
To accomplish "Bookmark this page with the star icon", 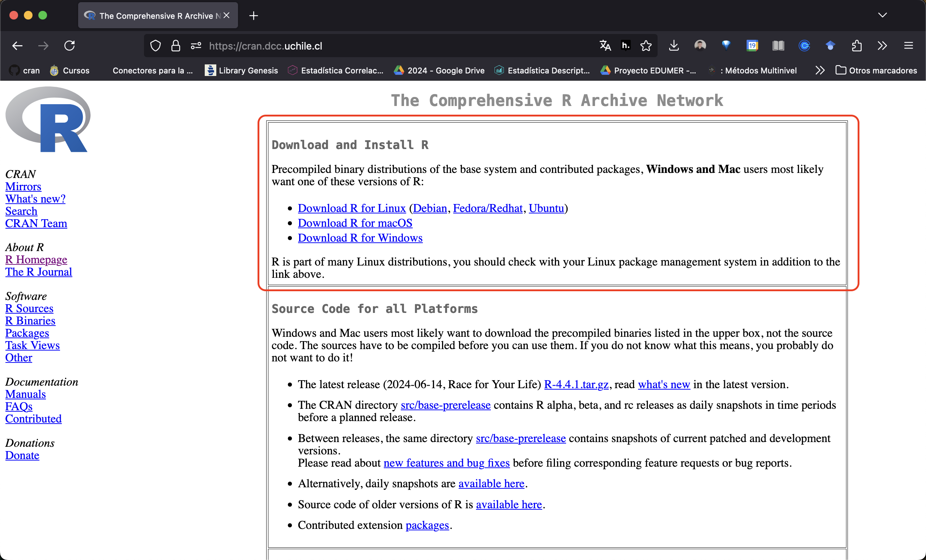I will (x=646, y=46).
